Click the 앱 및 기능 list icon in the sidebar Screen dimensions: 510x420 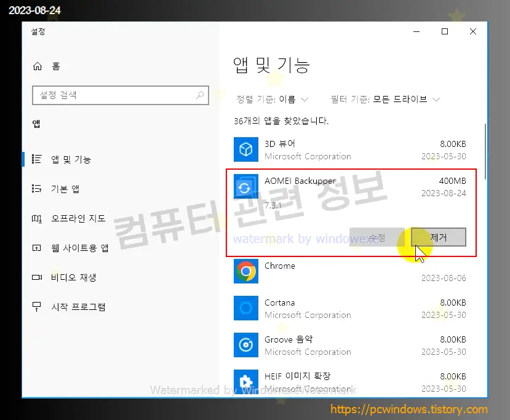point(36,159)
